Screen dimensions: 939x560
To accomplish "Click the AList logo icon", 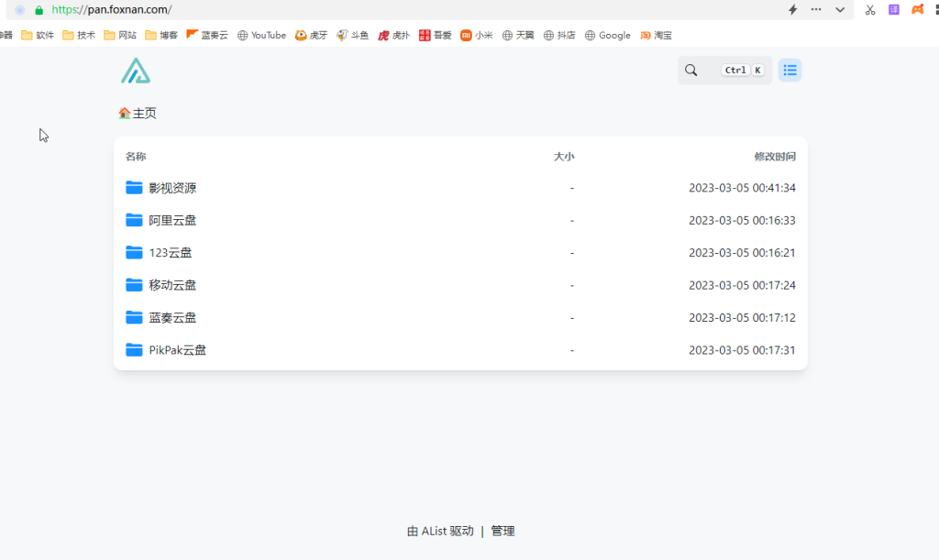I will pyautogui.click(x=136, y=71).
